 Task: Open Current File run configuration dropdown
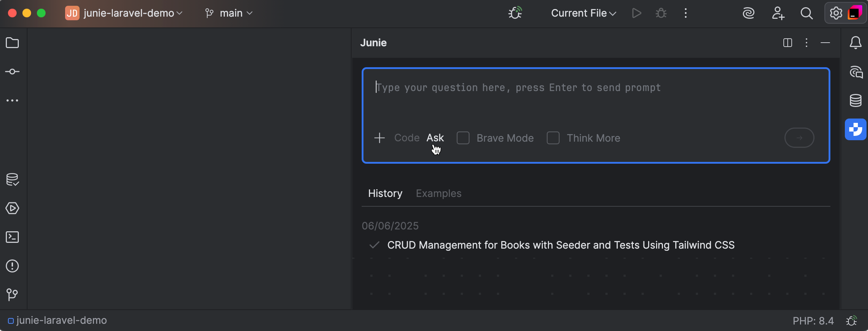tap(583, 13)
